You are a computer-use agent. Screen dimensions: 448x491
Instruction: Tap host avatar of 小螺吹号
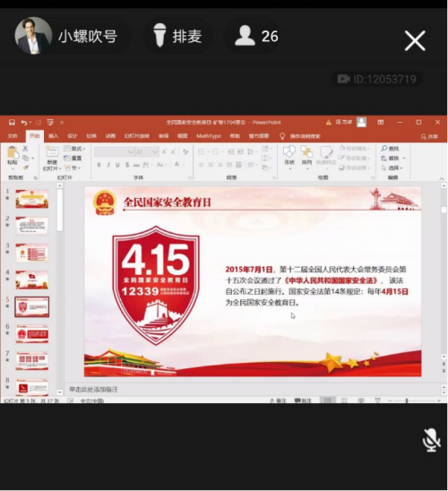coord(33,35)
